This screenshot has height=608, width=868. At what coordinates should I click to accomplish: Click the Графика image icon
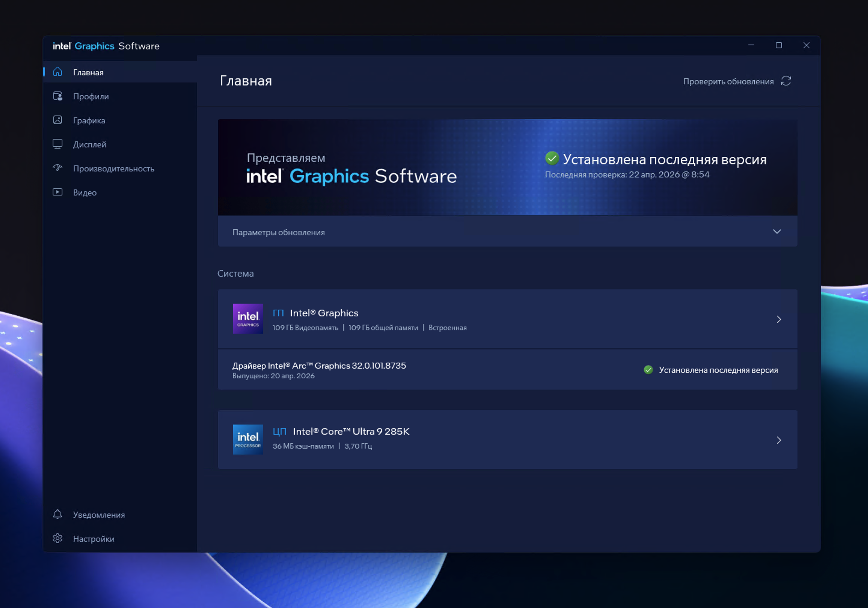(57, 120)
